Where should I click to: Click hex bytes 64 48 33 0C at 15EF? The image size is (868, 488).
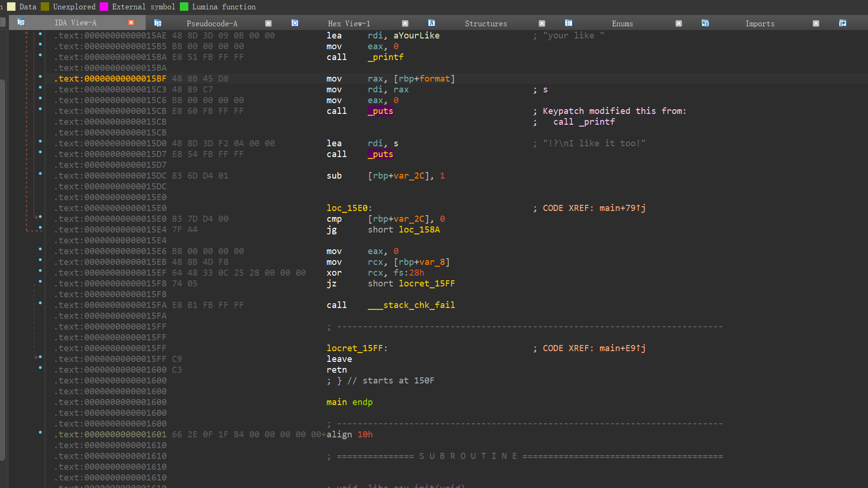[x=200, y=273]
